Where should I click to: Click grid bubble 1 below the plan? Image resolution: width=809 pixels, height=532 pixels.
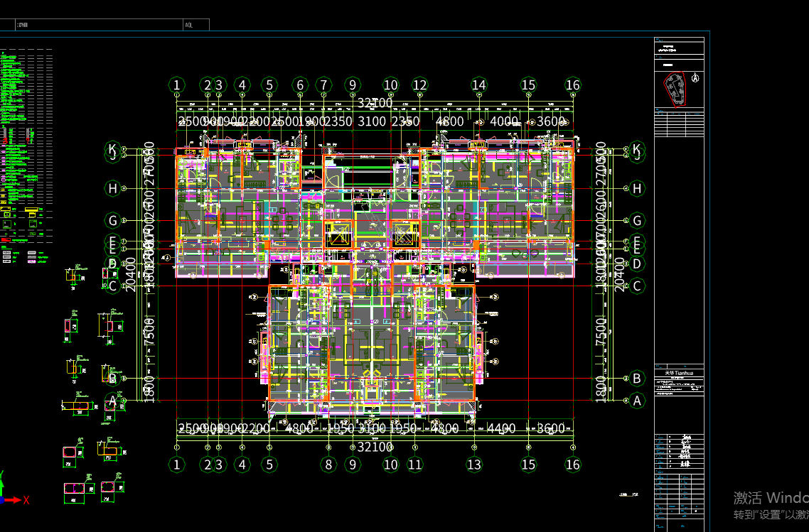[177, 465]
